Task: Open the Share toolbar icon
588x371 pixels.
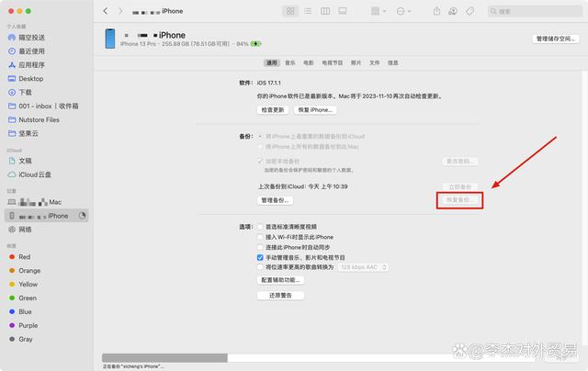Action: tap(437, 11)
